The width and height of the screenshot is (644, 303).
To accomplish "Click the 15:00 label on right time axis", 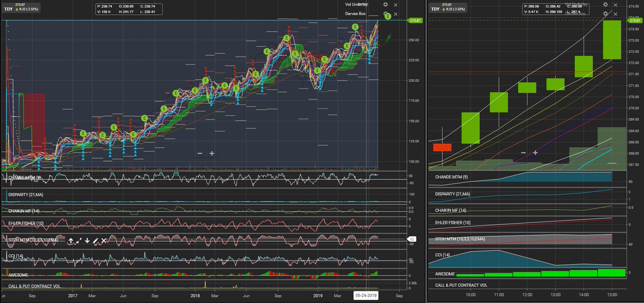I will tap(612, 295).
